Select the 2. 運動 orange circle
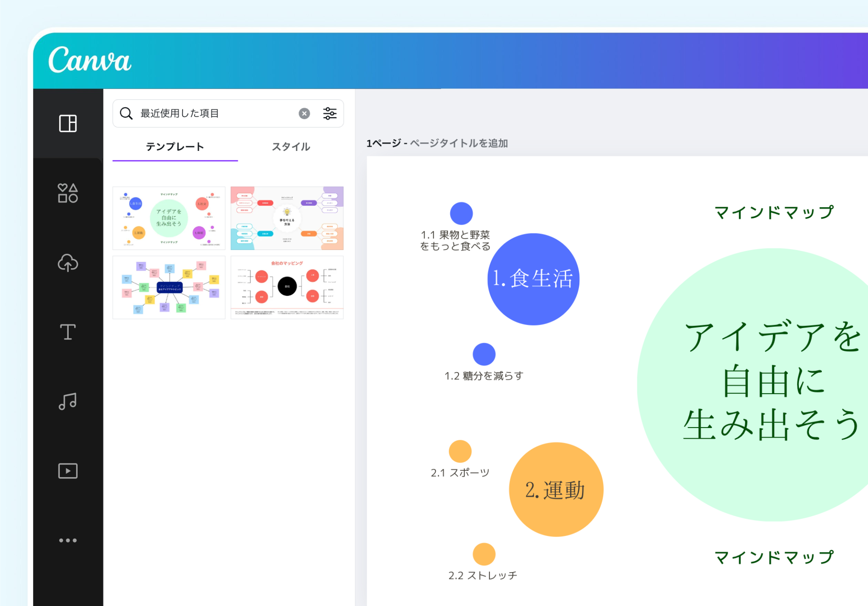This screenshot has height=606, width=868. tap(556, 489)
